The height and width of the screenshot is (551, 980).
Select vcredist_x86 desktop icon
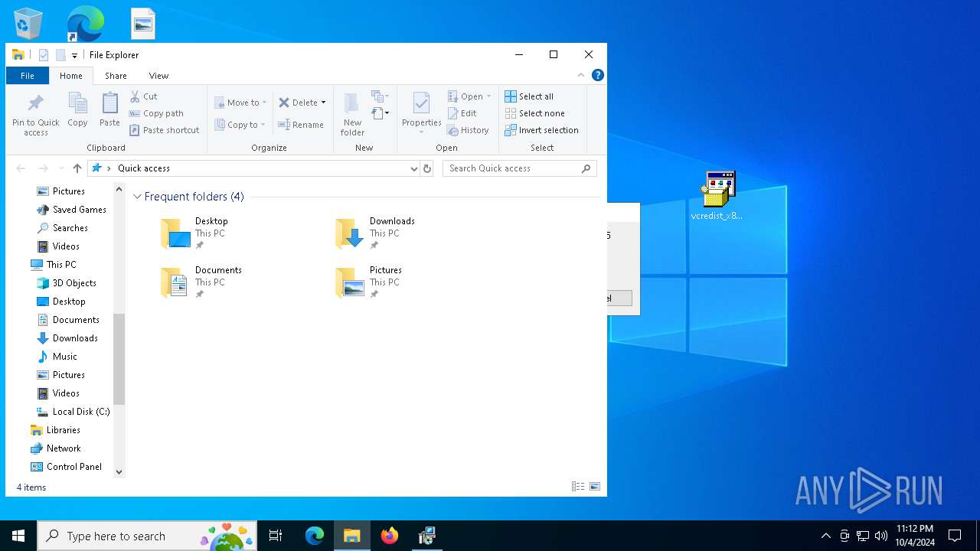tap(717, 196)
